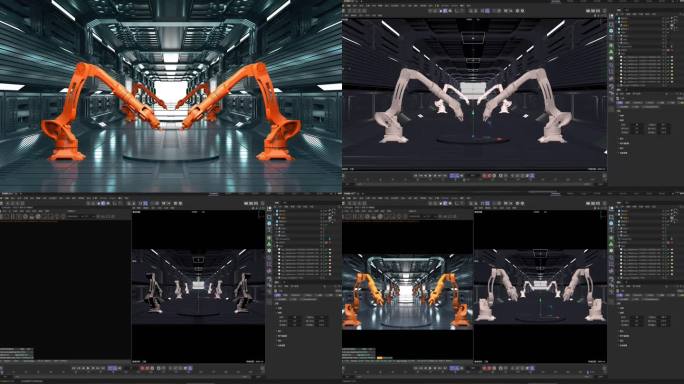Click blue sphere icon in bottom-right panel palette
This screenshot has width=684, height=384.
click(x=612, y=223)
